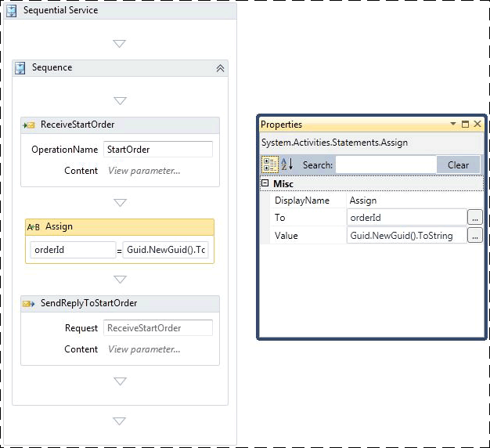Open the Properties window position dropdown
The width and height of the screenshot is (490, 448).
click(452, 124)
